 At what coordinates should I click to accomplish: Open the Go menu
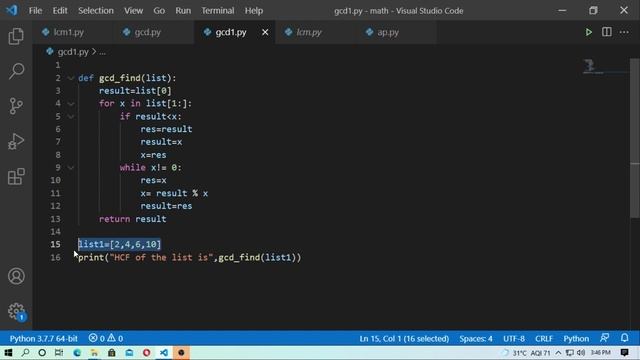pos(159,11)
